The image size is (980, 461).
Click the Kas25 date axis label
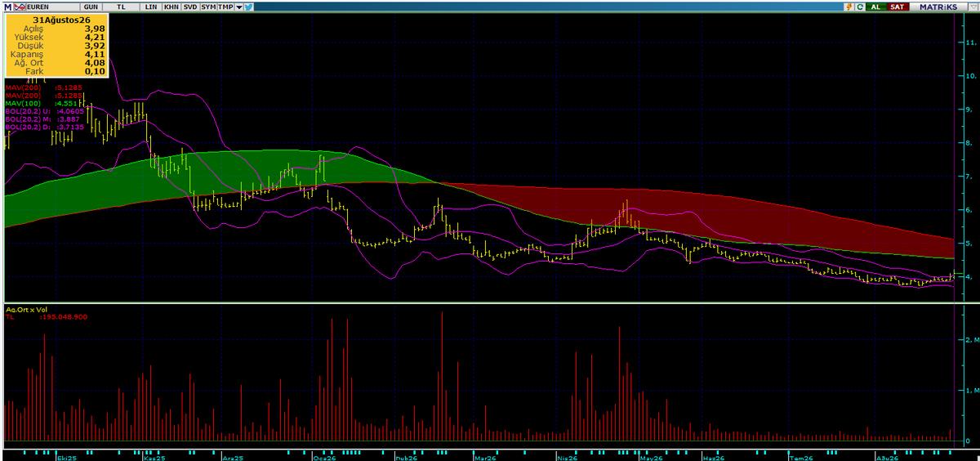point(154,458)
